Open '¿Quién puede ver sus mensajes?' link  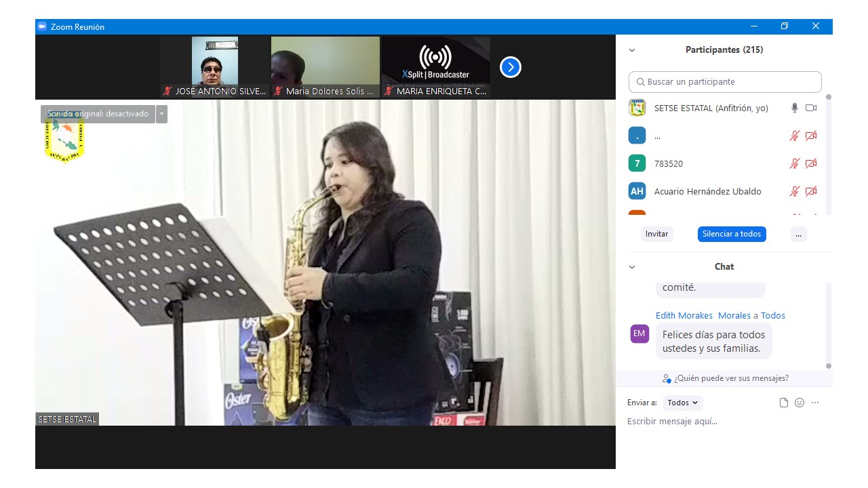tap(731, 378)
